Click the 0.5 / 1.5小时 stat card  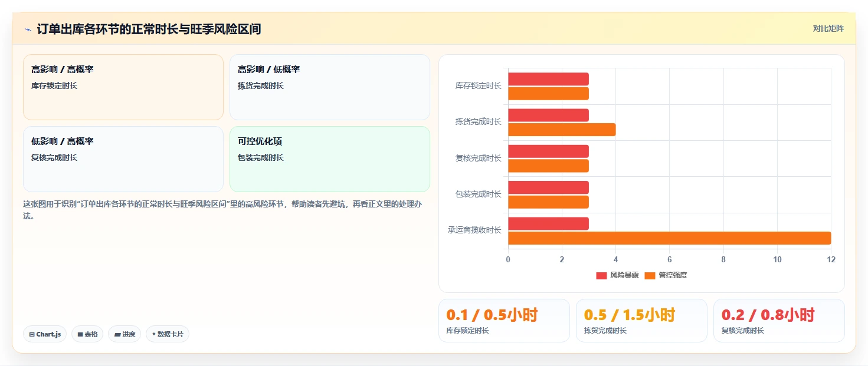(641, 321)
